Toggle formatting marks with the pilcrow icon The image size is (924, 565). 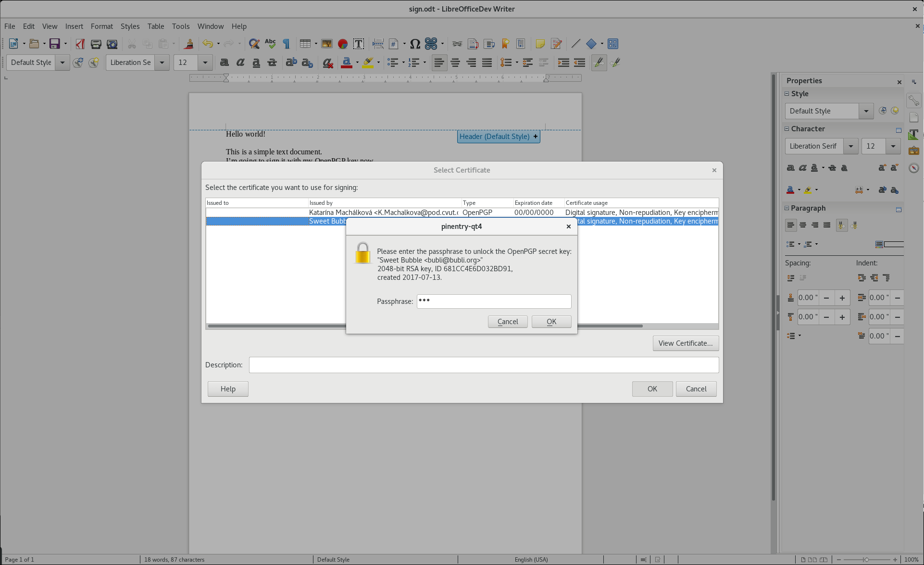point(287,44)
